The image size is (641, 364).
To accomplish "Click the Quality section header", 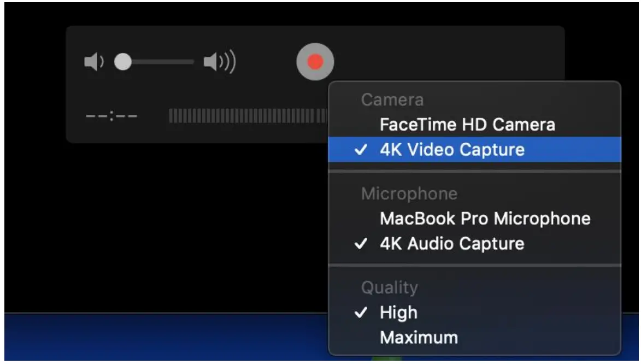I will [x=389, y=287].
